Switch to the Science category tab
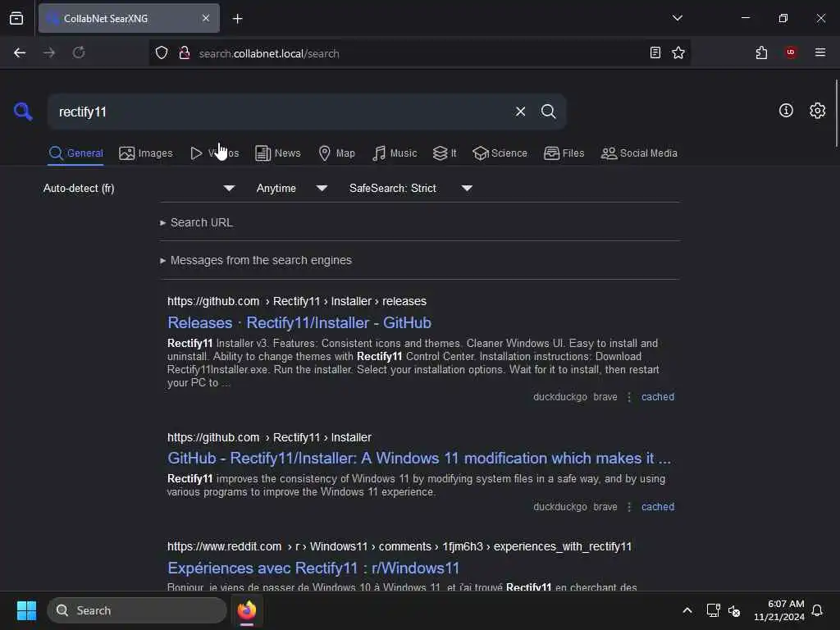Screen dimensions: 840x630 coord(500,153)
